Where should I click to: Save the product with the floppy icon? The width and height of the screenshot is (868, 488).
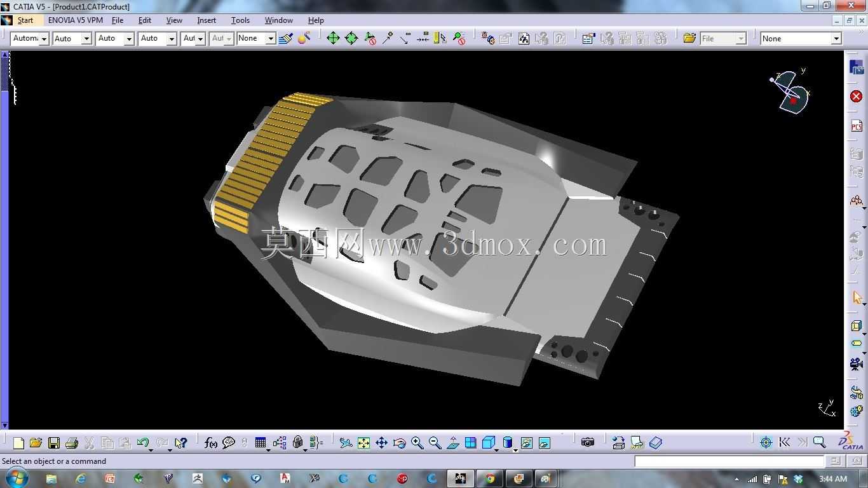tap(54, 443)
